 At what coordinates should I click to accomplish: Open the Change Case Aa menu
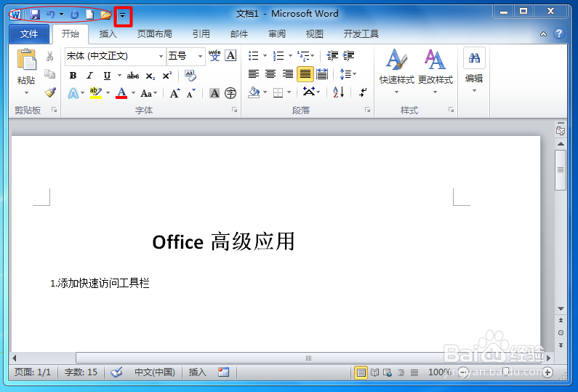click(x=148, y=93)
